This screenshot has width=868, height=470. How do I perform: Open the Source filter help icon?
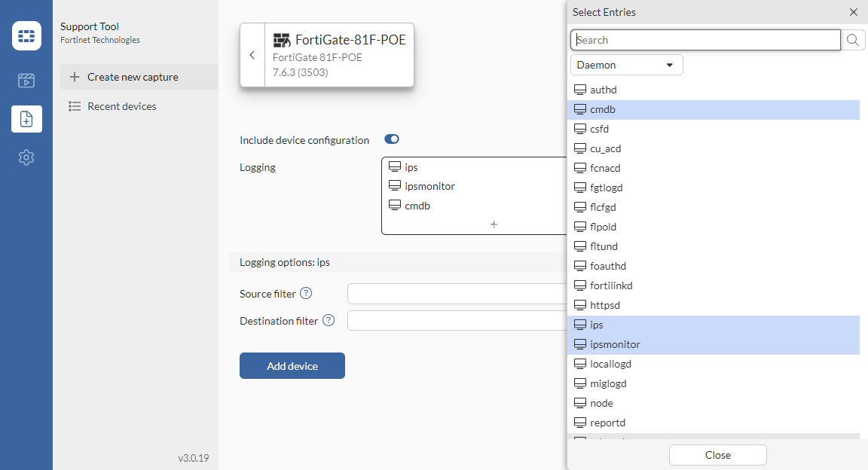click(x=306, y=293)
